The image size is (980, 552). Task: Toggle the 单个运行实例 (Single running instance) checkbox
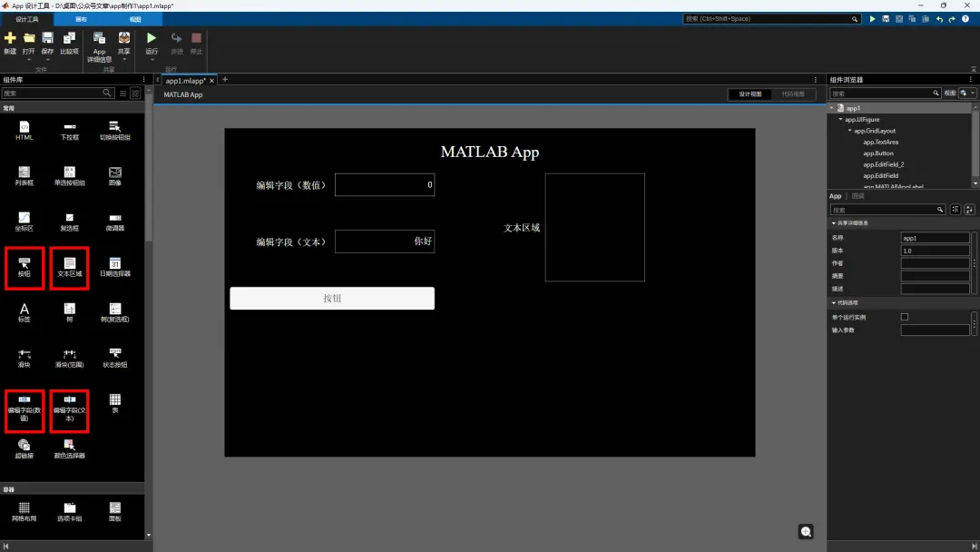click(x=905, y=317)
